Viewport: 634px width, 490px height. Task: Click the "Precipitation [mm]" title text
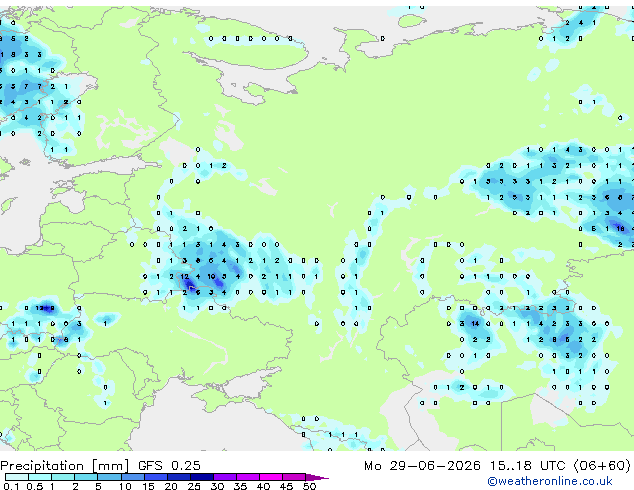pos(65,466)
